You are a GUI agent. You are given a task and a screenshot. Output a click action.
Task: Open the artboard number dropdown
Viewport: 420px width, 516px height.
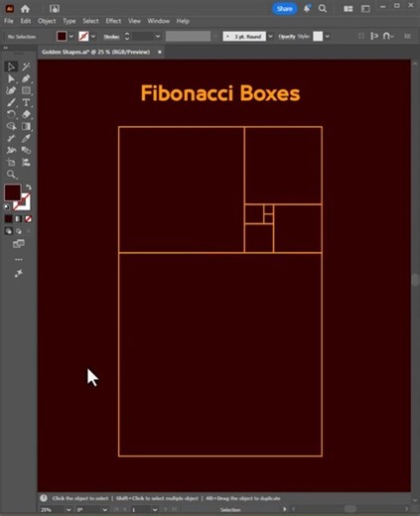point(155,510)
